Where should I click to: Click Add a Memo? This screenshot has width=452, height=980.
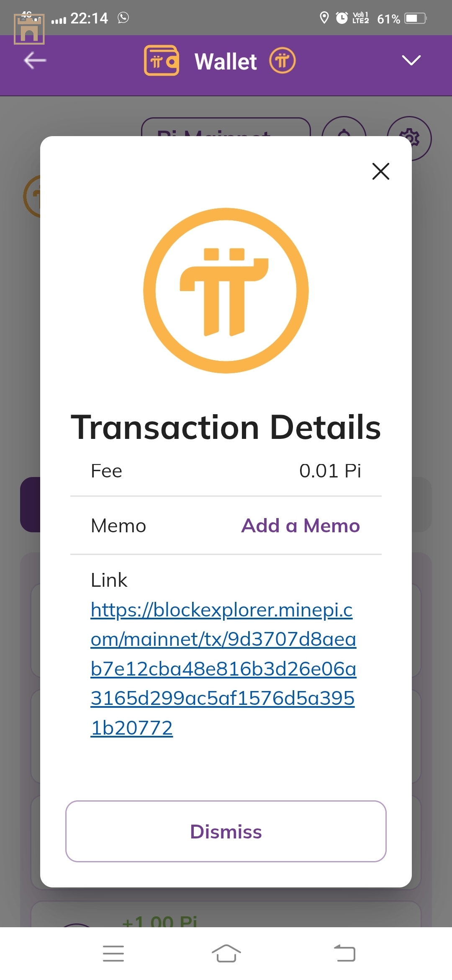(x=300, y=526)
